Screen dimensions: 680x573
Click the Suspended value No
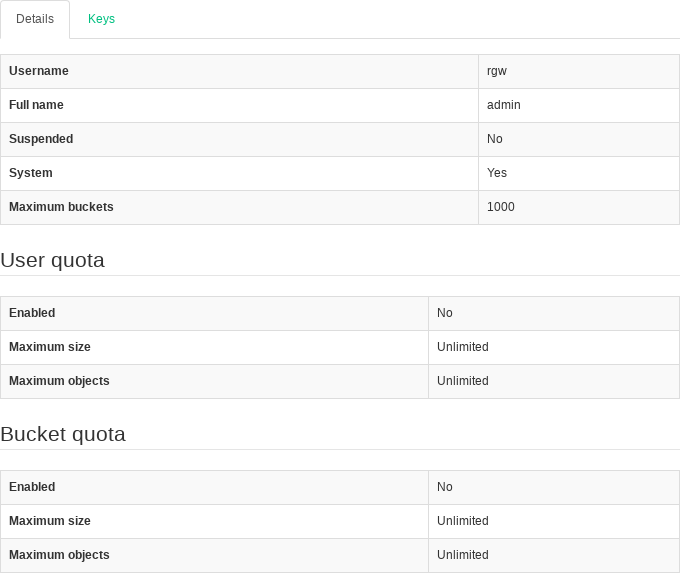[x=494, y=139]
